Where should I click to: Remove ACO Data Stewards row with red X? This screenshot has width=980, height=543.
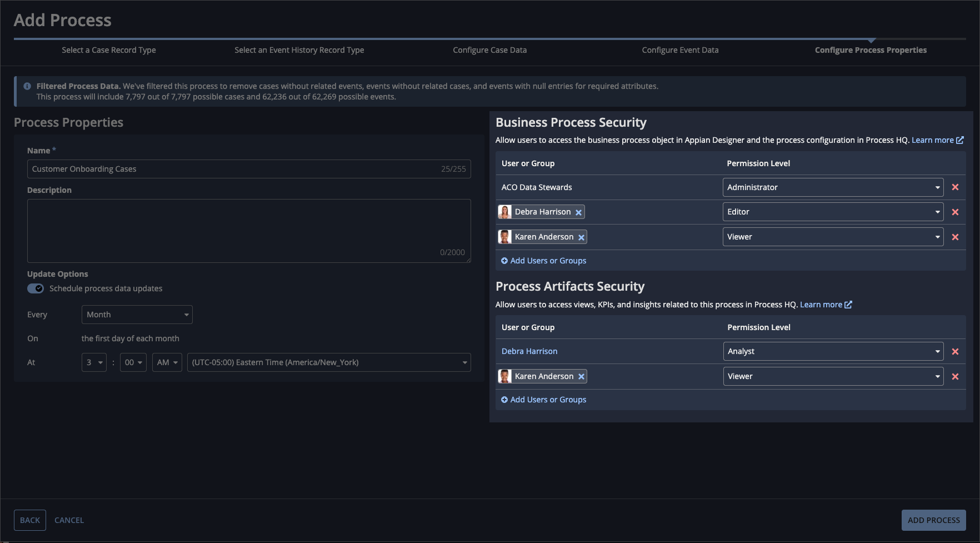(x=955, y=187)
